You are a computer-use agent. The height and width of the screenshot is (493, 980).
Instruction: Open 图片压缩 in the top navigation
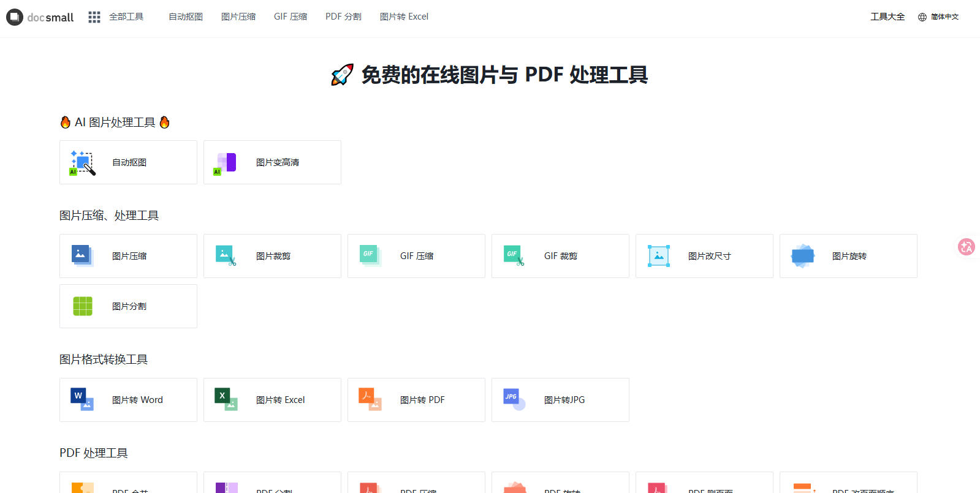(x=238, y=17)
